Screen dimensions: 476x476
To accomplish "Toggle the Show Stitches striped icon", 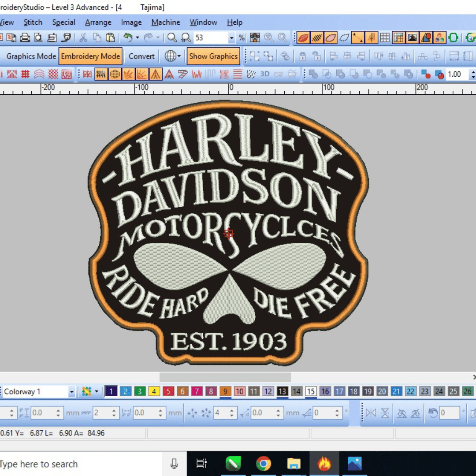I will click(x=316, y=38).
